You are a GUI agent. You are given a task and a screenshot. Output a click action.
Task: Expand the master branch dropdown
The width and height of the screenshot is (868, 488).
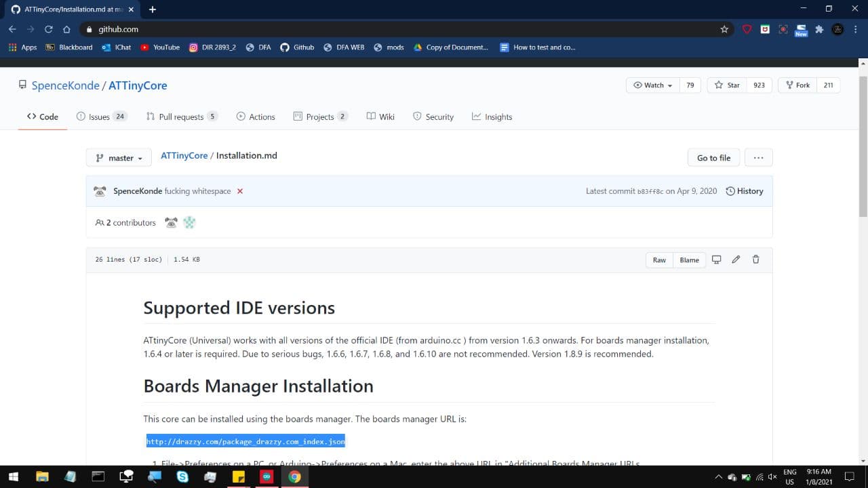(118, 158)
